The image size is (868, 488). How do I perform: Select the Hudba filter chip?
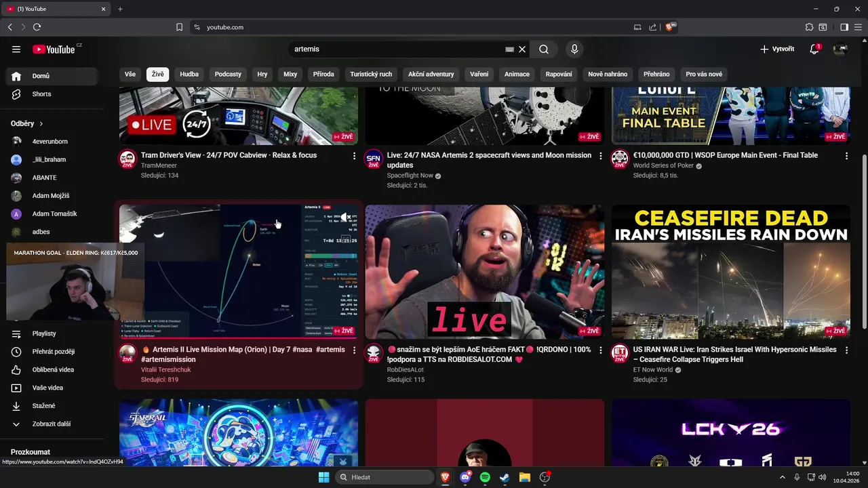[189, 74]
